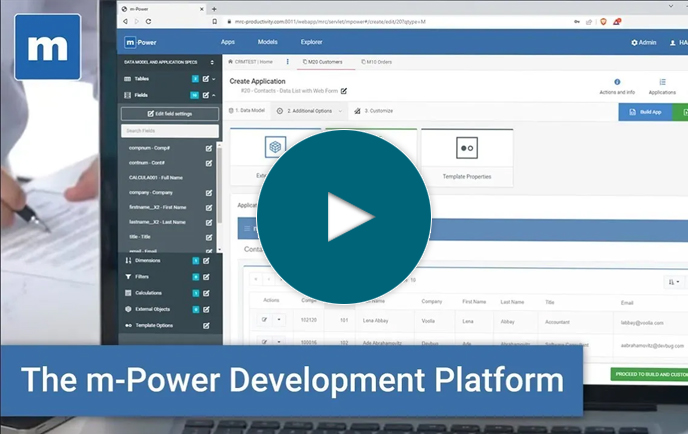
Task: Click the share icon in address bar
Action: 589,22
